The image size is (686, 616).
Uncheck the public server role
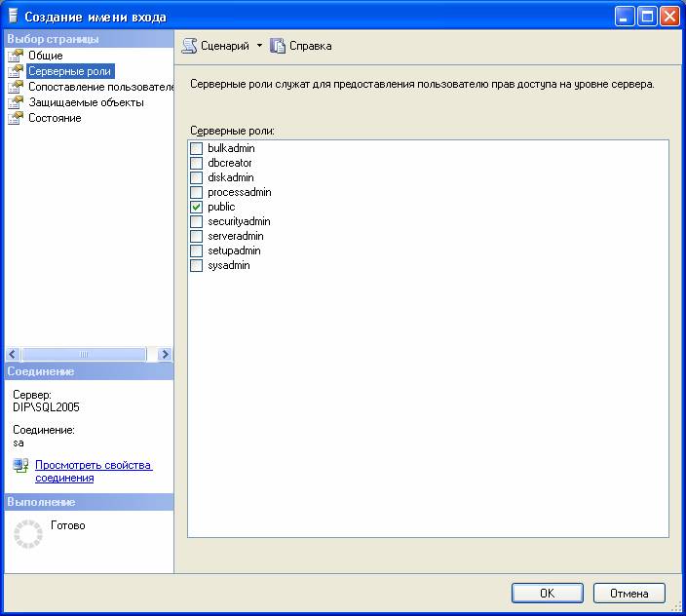[x=197, y=207]
